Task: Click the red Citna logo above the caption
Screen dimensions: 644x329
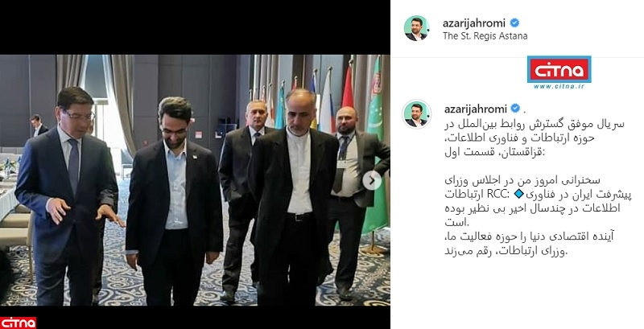Action: click(x=559, y=69)
